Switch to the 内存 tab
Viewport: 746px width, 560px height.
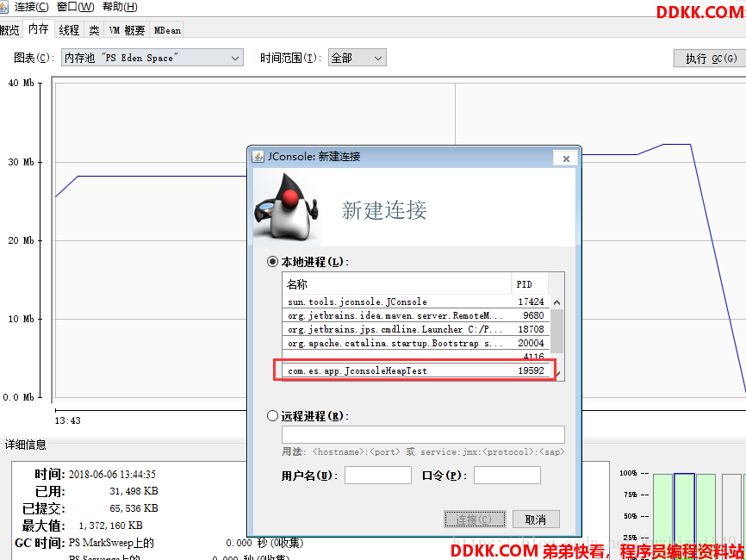[x=39, y=29]
